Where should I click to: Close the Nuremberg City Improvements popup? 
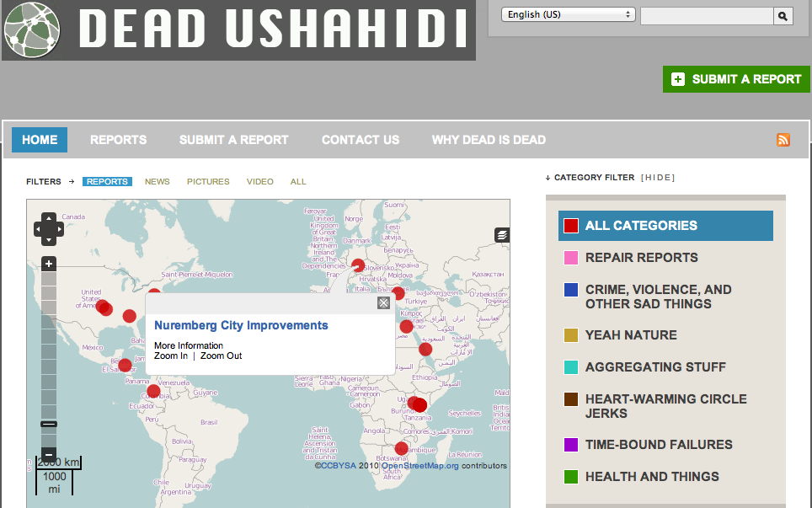click(x=384, y=303)
